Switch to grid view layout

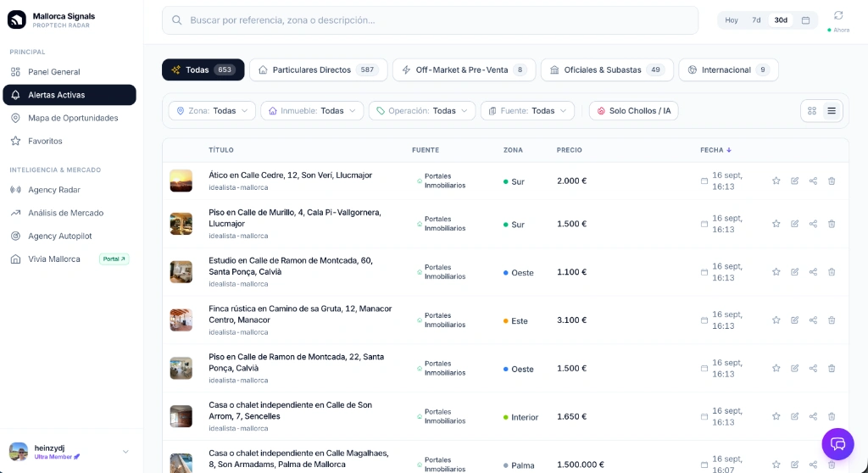click(x=812, y=111)
